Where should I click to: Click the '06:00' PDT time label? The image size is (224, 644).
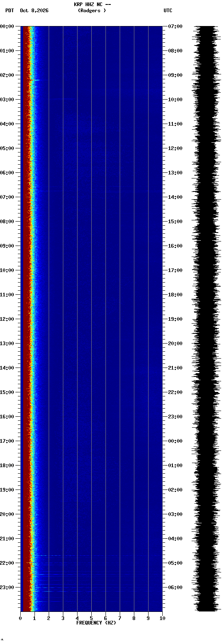pos(7,173)
